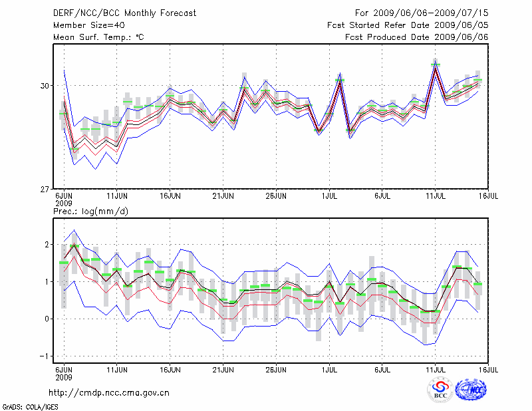Select the Fcst Produced Date line
The height and width of the screenshot is (411, 532).
click(x=416, y=37)
